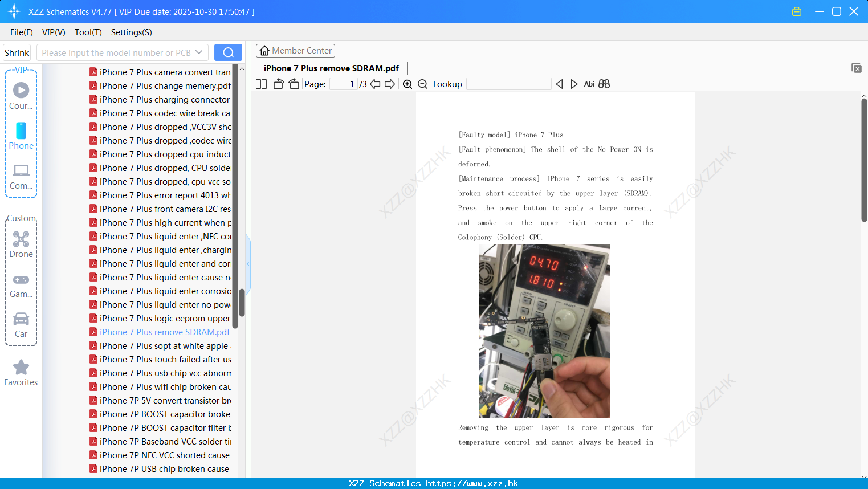868x489 pixels.
Task: Open iPhone 7 Plus sopt at white apple file
Action: (160, 346)
